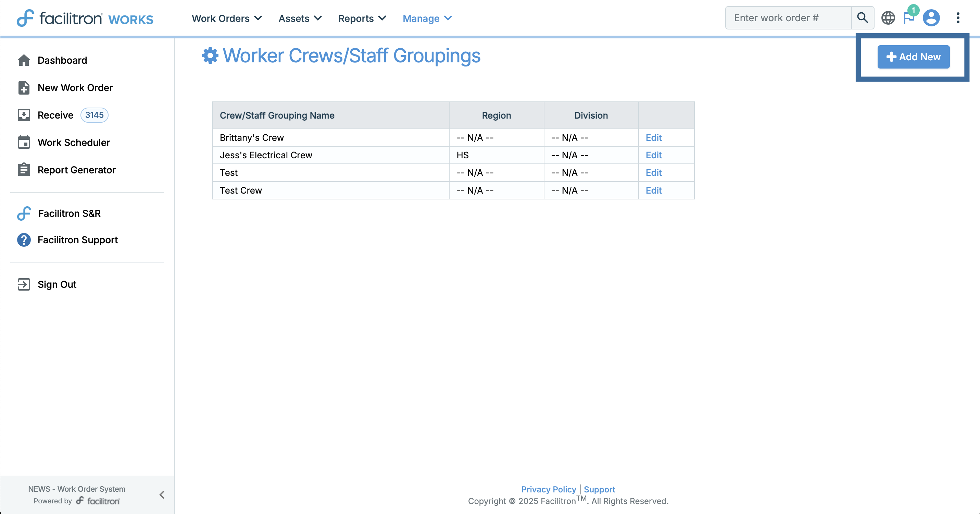Open the user profile avatar icon
This screenshot has height=514, width=980.
point(931,18)
